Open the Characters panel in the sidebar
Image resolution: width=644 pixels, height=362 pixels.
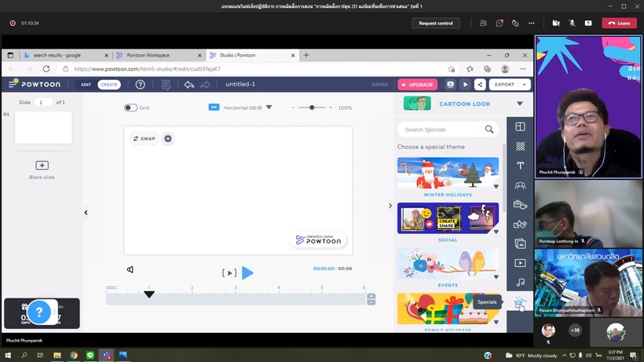tap(520, 185)
